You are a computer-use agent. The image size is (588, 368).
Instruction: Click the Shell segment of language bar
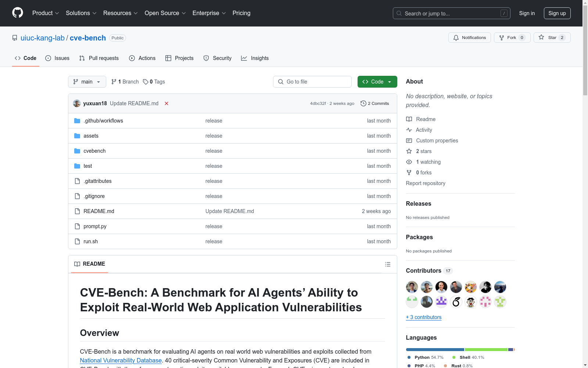point(486,350)
